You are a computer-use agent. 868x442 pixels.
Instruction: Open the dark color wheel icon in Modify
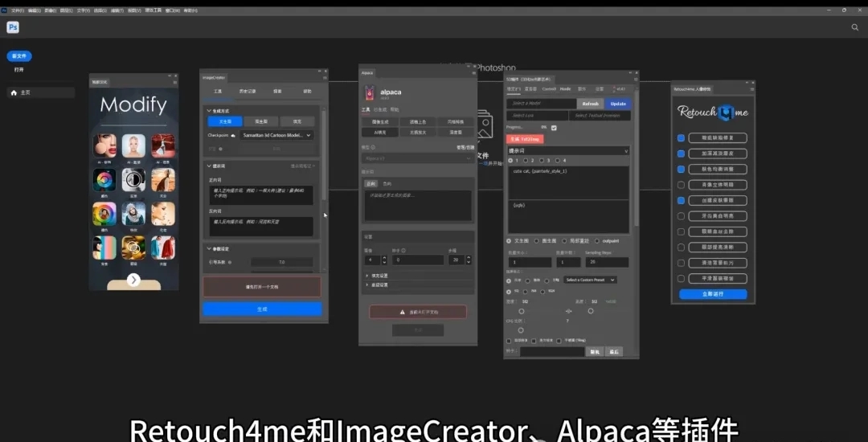(104, 180)
